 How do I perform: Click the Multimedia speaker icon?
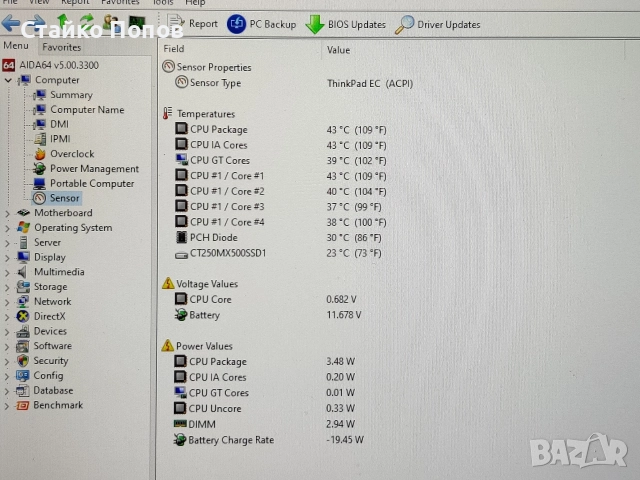pyautogui.click(x=22, y=272)
